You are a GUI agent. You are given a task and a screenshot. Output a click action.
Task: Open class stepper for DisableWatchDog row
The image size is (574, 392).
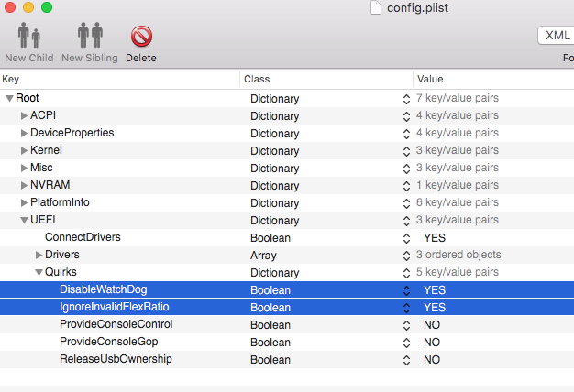pos(406,290)
